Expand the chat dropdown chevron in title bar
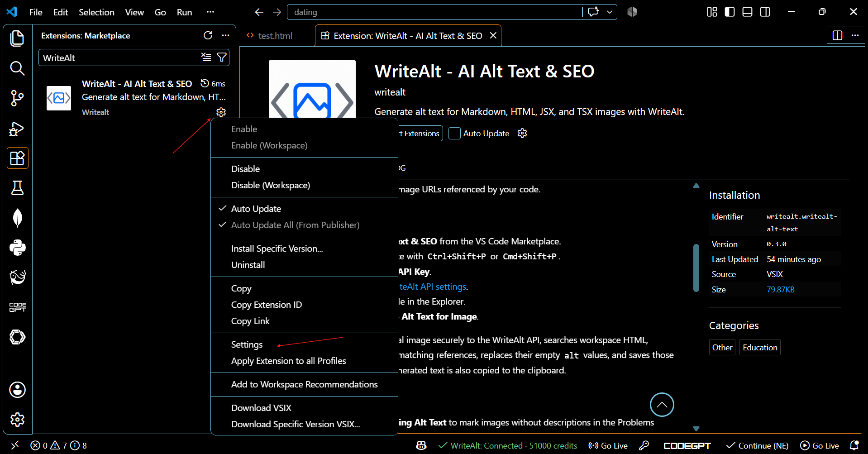 [610, 12]
